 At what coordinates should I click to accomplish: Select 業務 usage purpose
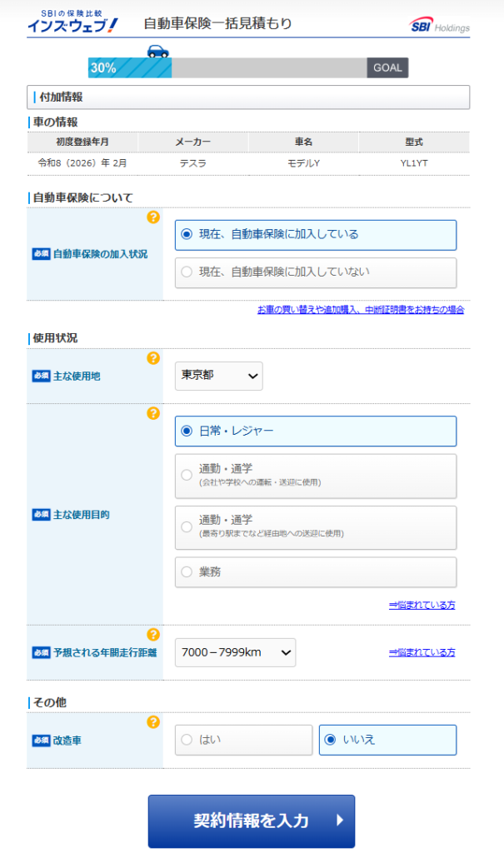click(316, 572)
